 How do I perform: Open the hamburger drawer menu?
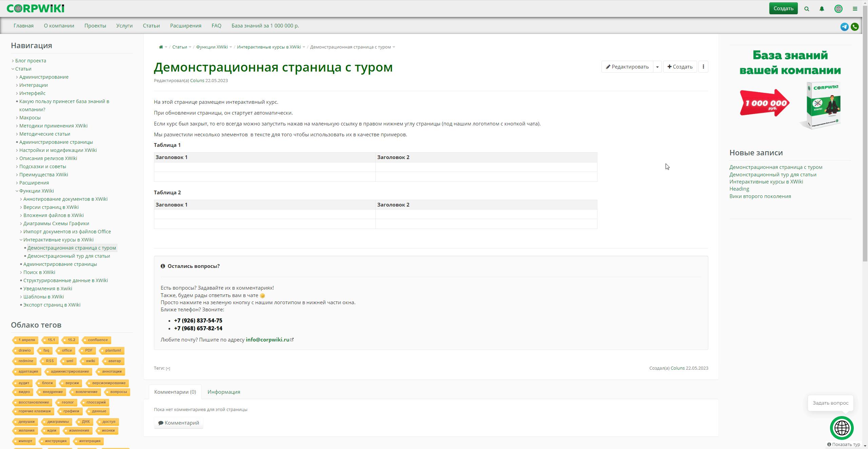(x=855, y=9)
